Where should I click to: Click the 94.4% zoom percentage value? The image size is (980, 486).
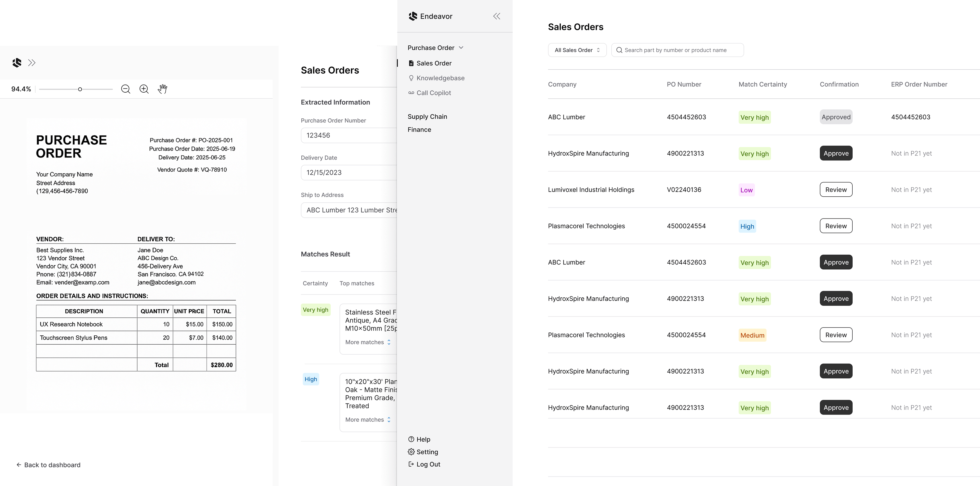tap(21, 89)
